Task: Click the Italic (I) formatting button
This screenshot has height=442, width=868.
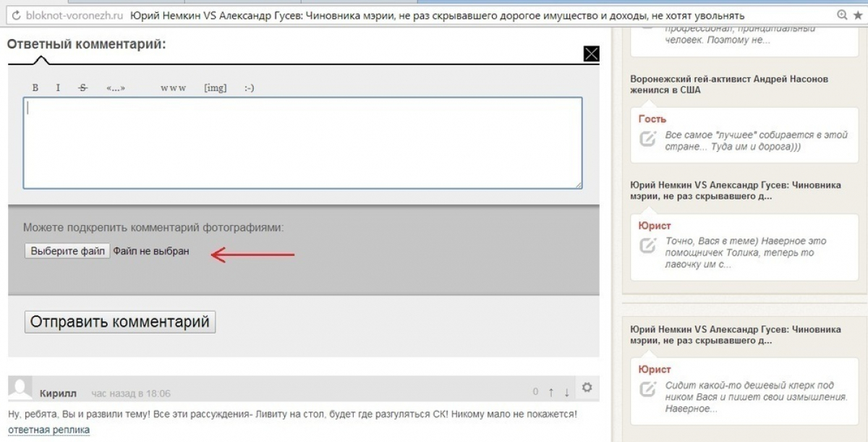Action: (x=58, y=88)
